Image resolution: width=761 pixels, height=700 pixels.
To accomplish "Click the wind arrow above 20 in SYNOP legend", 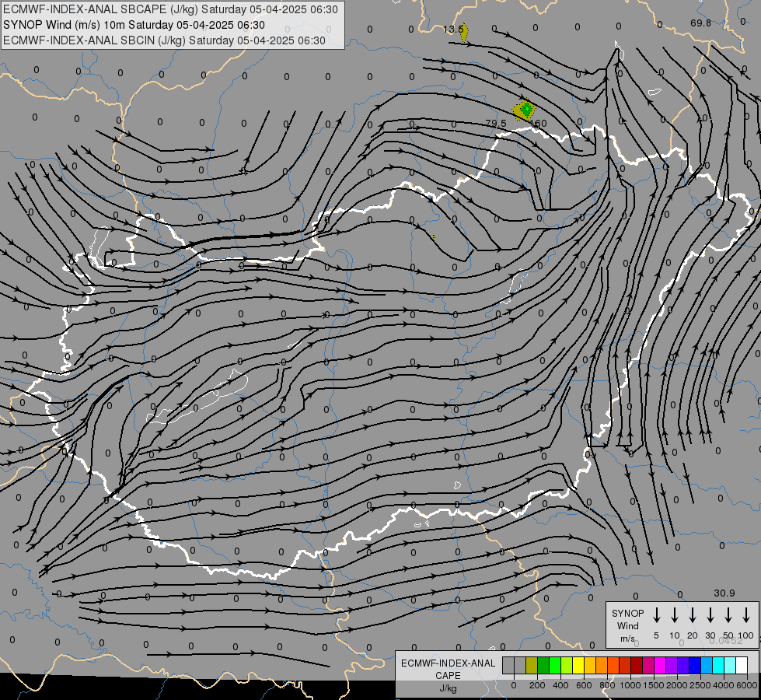I will (692, 615).
